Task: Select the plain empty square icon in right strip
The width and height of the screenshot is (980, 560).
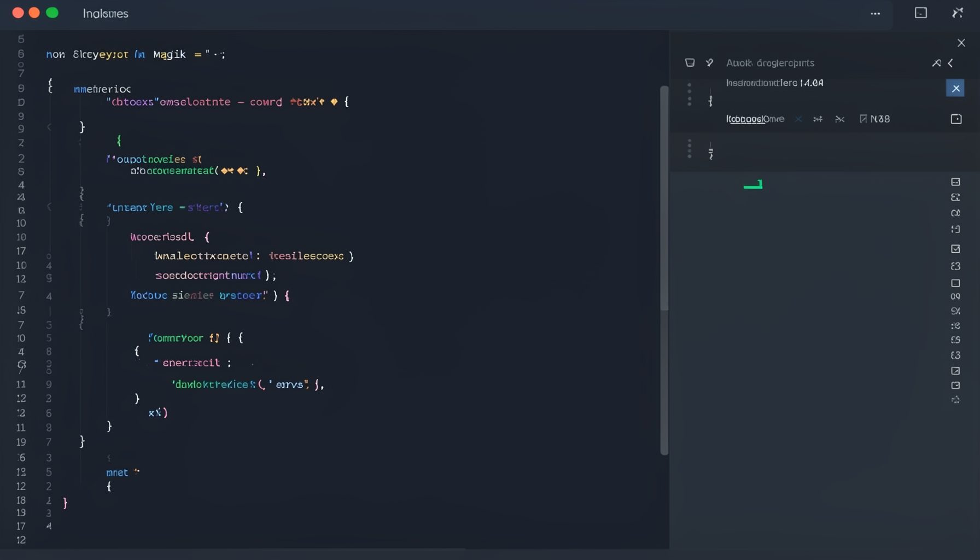Action: tap(955, 283)
